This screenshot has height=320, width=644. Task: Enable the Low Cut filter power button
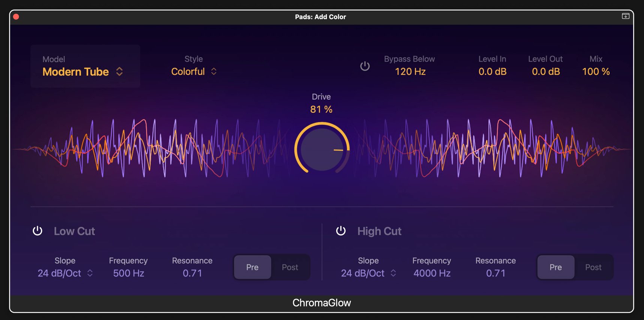(37, 231)
